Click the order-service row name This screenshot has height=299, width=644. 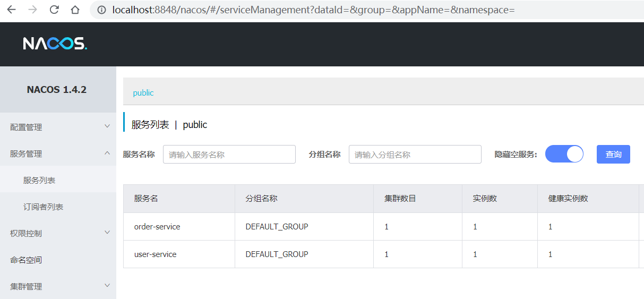(157, 227)
